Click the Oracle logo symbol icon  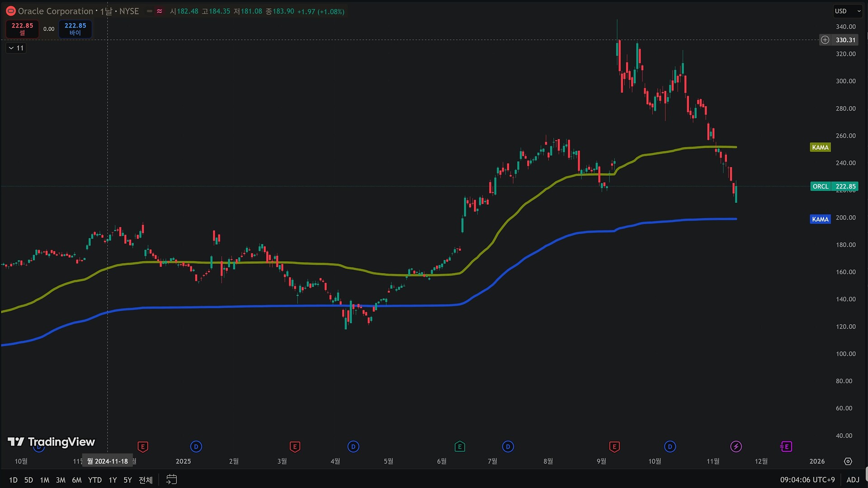(11, 11)
